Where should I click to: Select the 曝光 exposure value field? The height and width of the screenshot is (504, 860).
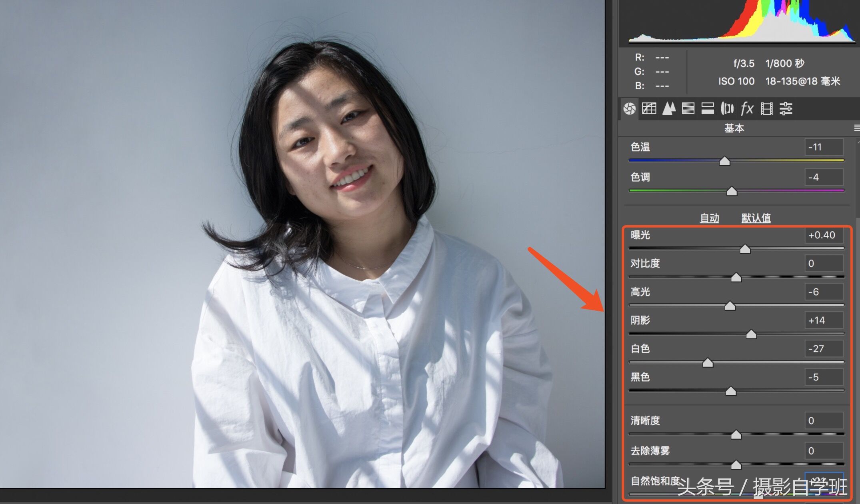click(824, 236)
